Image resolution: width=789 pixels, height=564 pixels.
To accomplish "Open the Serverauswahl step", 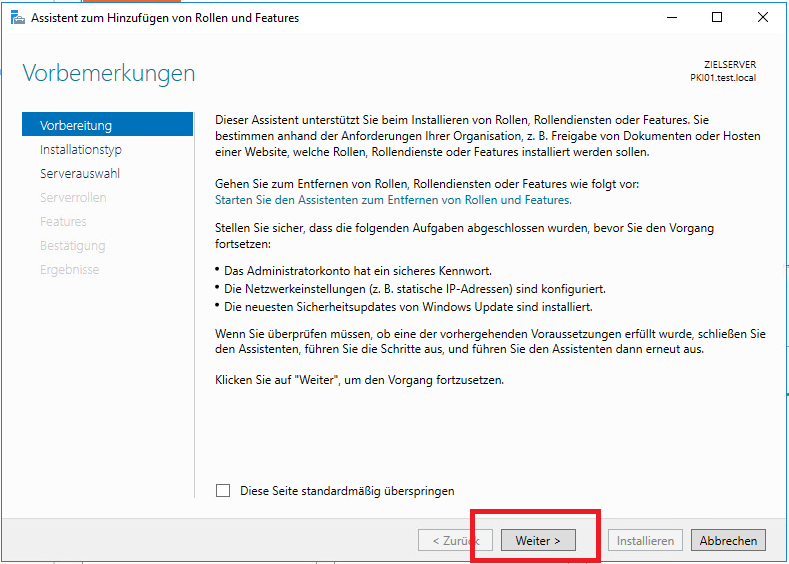I will pos(80,173).
